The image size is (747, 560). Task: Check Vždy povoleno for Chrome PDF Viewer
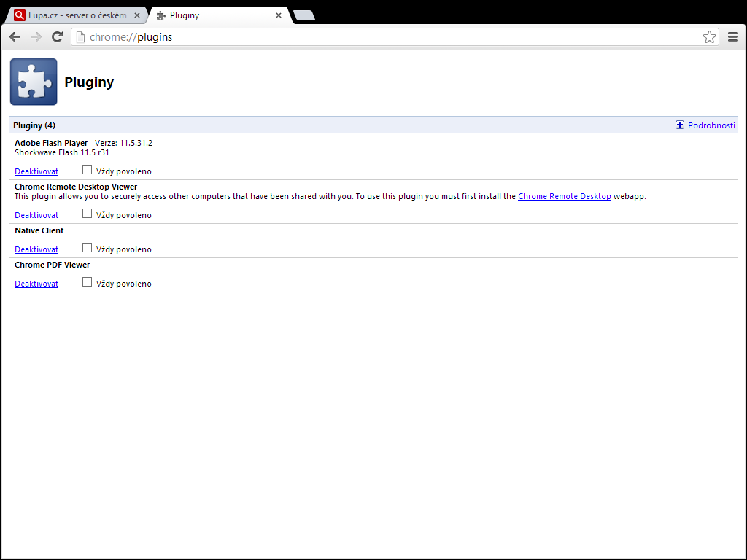coord(87,282)
